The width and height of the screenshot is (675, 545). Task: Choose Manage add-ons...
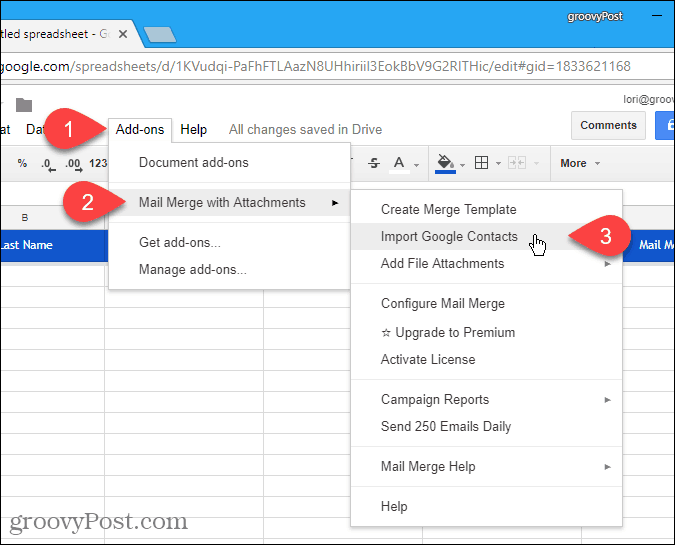click(229, 269)
